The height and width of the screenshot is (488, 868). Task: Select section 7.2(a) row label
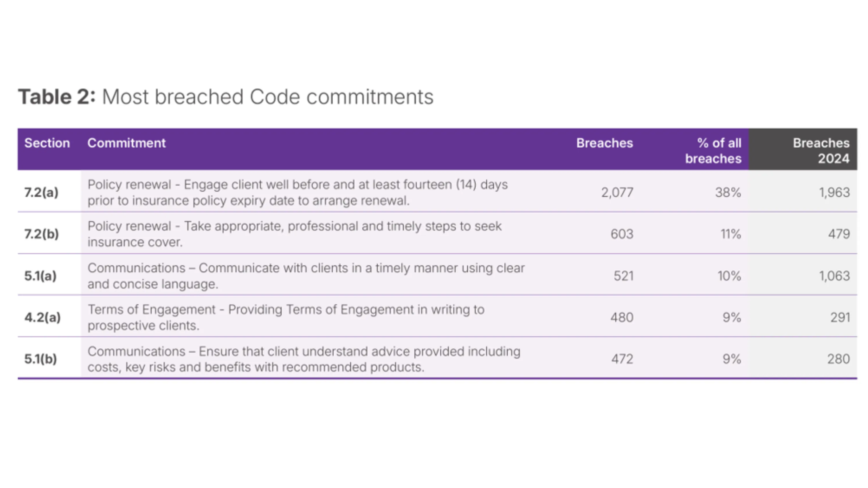click(x=41, y=192)
